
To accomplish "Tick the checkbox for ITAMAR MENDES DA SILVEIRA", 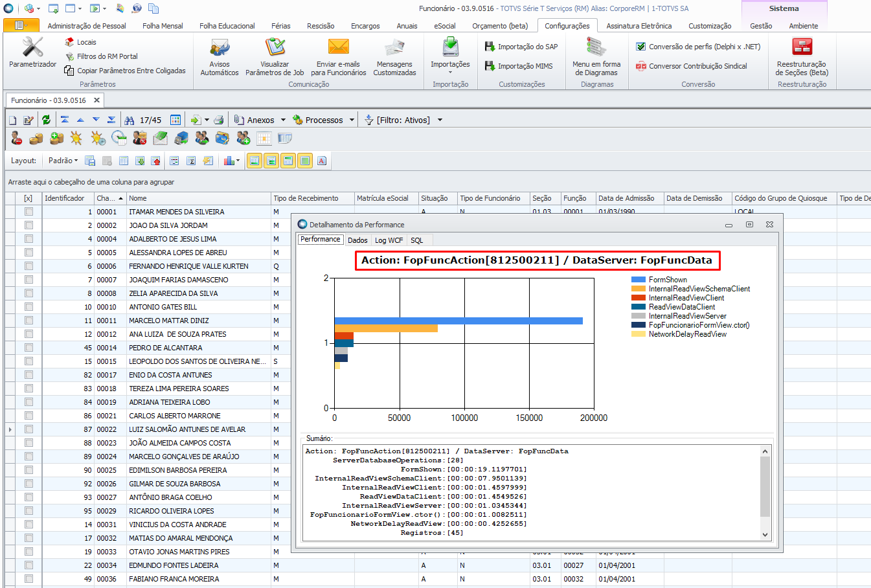I will click(28, 212).
